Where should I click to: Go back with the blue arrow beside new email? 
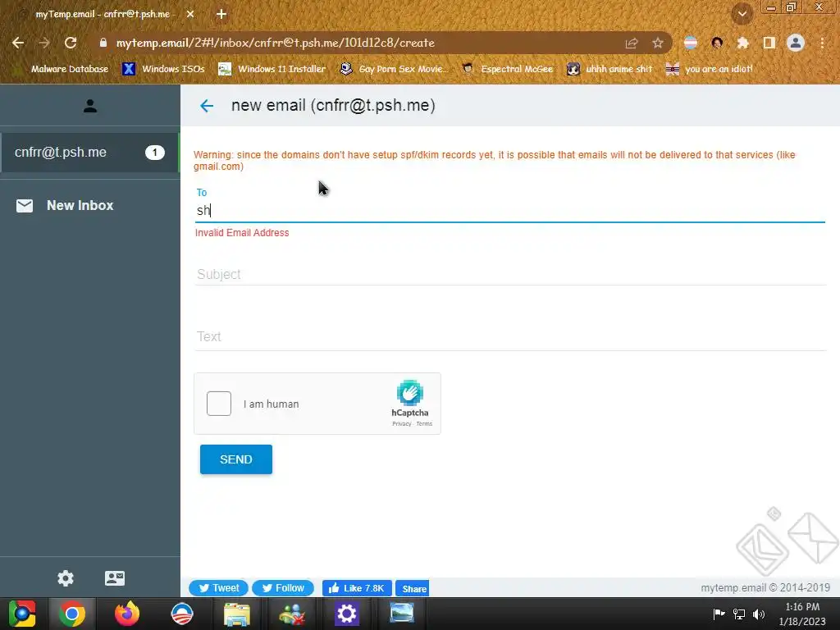[x=207, y=106]
